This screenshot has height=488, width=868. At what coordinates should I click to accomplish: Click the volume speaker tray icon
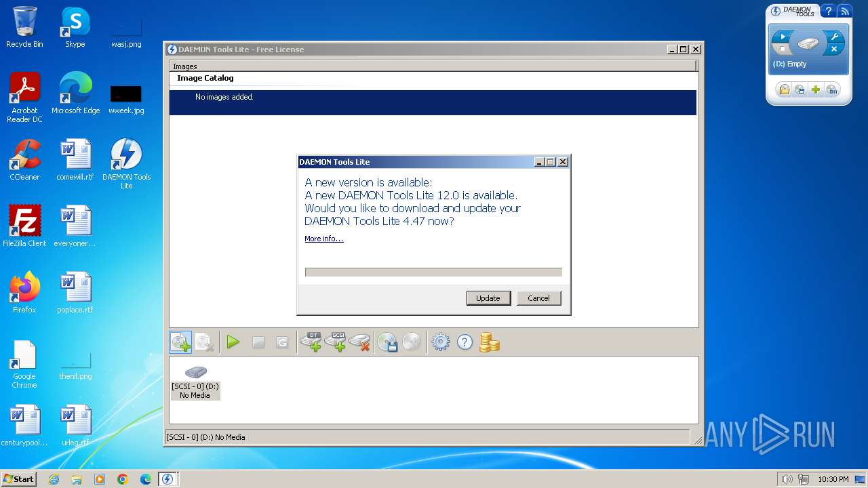pyautogui.click(x=787, y=479)
